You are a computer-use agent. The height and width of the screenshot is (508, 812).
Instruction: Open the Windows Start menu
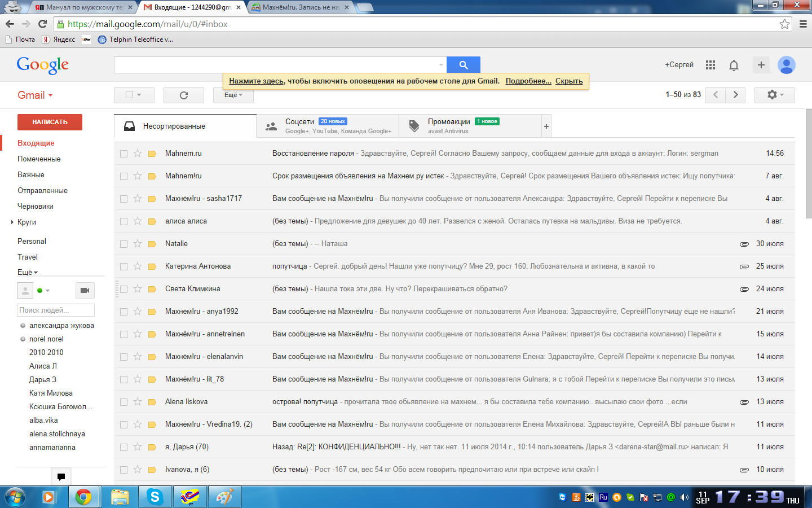pyautogui.click(x=15, y=497)
